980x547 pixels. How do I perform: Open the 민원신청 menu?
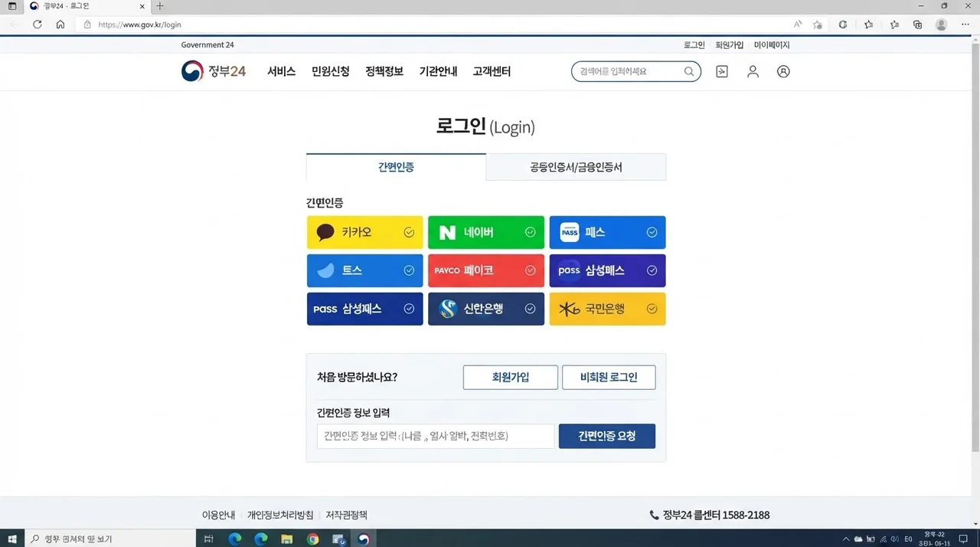[x=331, y=71]
